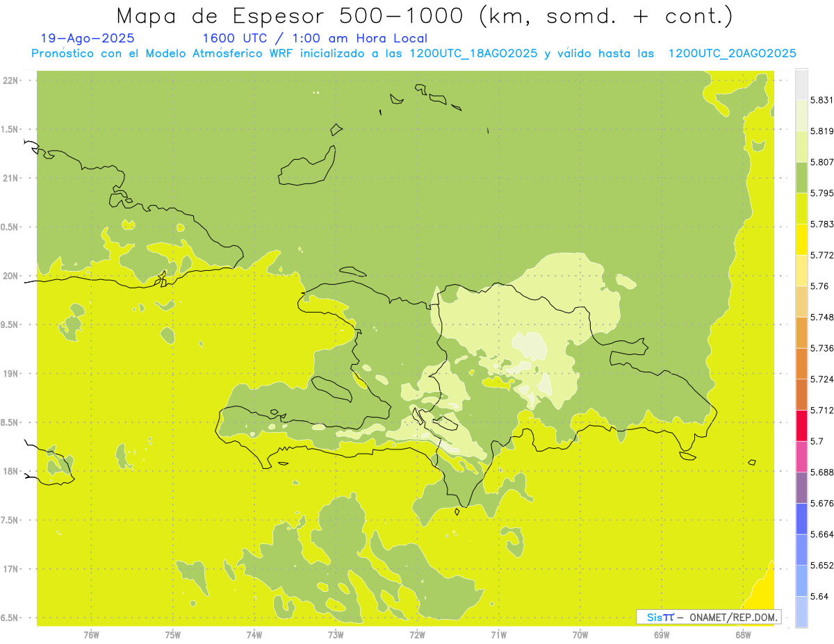Screen dimensions: 834x644
Task: Click the legend value 5.819
Action: 821,131
